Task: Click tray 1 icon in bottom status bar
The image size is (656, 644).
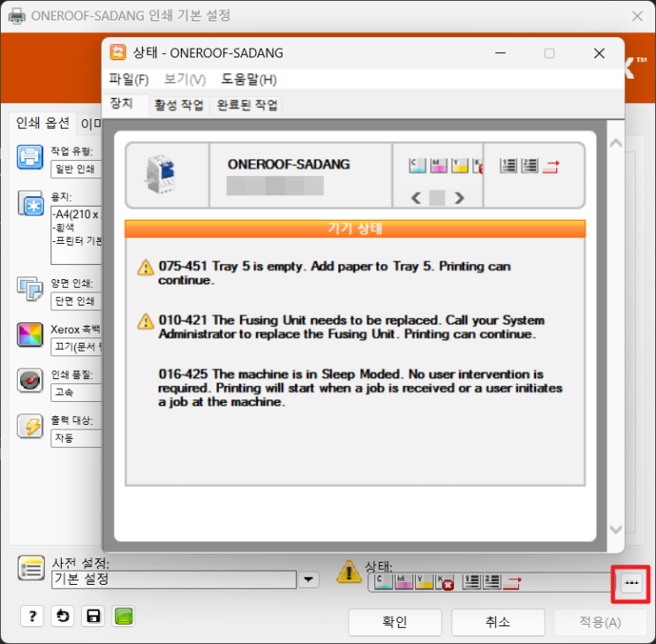Action: [472, 581]
